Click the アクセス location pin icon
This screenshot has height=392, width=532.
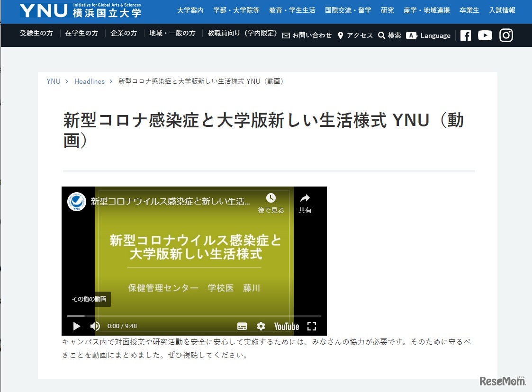pyautogui.click(x=340, y=35)
